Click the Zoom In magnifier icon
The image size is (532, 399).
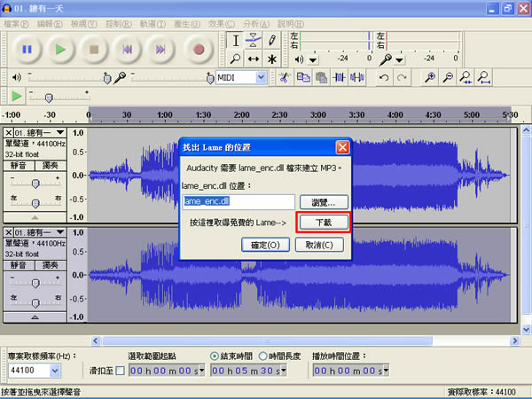(430, 78)
